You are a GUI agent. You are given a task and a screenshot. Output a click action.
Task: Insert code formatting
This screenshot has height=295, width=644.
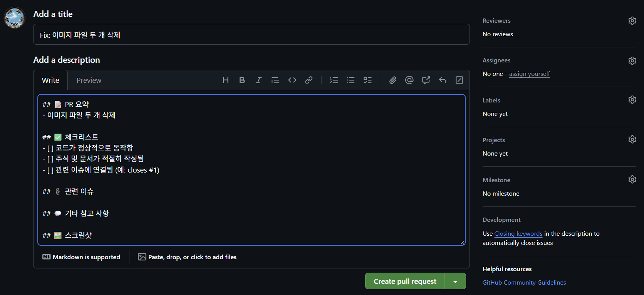pos(292,80)
